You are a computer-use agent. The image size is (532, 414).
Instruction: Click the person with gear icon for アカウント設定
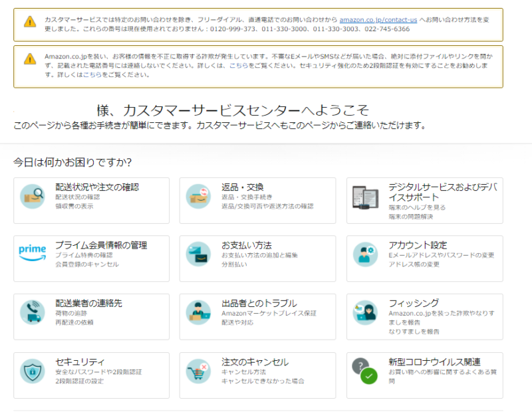(365, 255)
